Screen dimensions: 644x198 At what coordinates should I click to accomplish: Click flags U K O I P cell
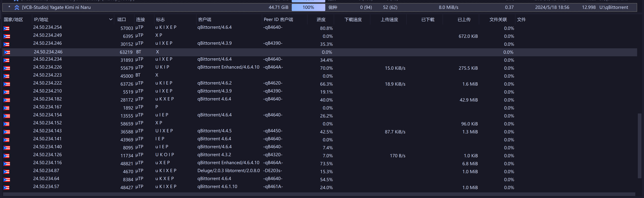[x=164, y=155]
